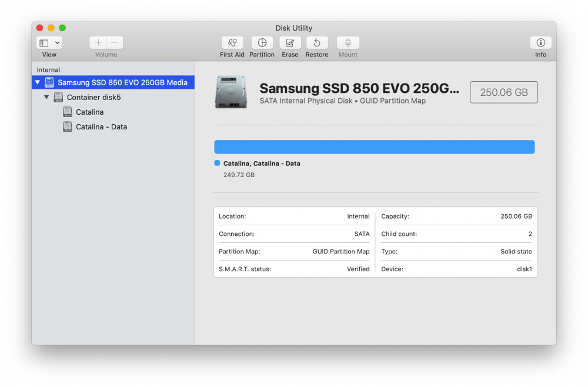Click GUID Partition Map table value
The height and width of the screenshot is (387, 588).
pyautogui.click(x=341, y=252)
